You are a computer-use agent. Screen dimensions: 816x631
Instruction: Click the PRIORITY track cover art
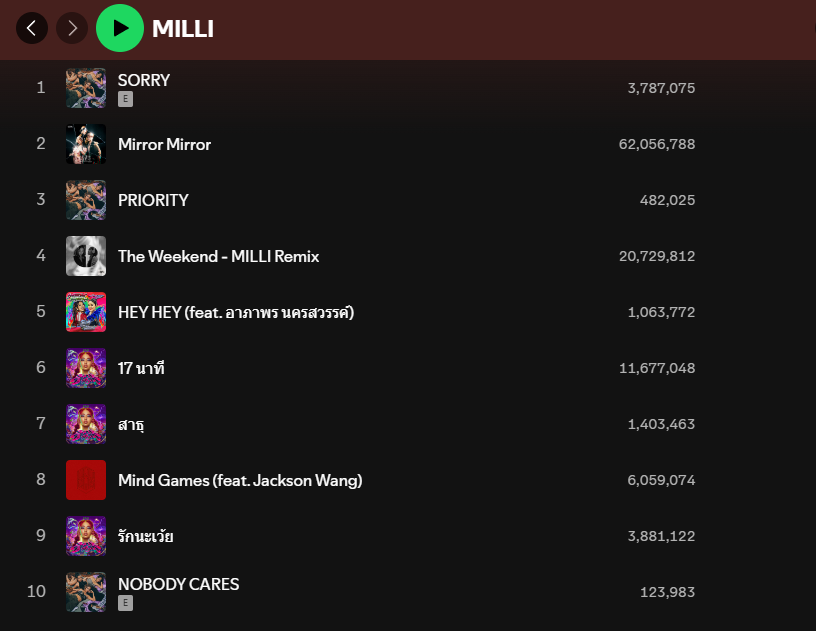(86, 200)
